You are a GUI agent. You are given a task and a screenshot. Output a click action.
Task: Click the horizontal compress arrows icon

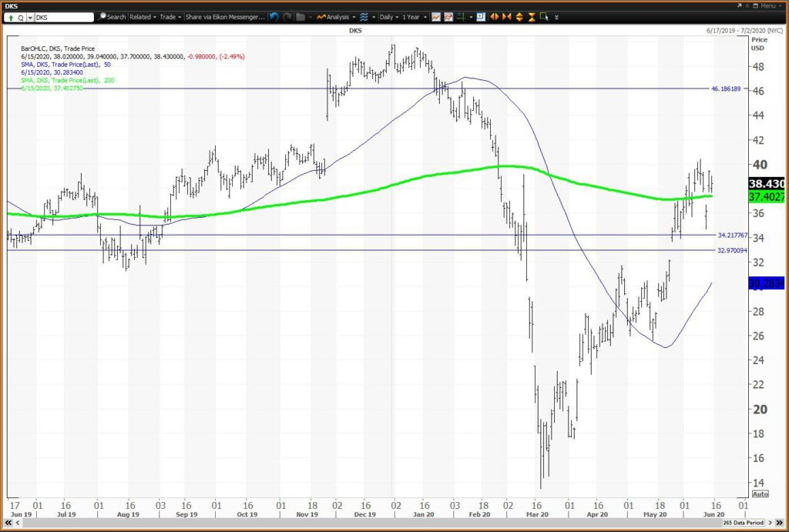tap(507, 17)
